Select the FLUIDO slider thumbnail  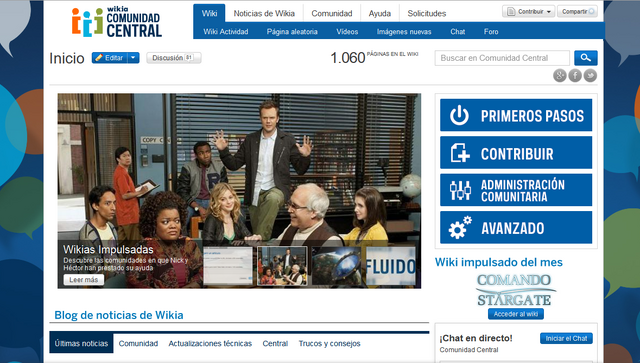pos(391,266)
